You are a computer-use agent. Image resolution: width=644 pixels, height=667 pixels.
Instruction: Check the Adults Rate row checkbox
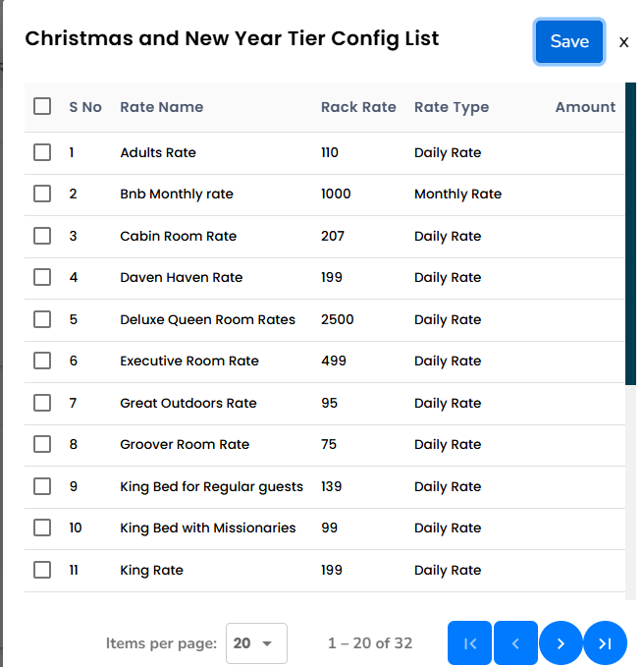[x=42, y=152]
